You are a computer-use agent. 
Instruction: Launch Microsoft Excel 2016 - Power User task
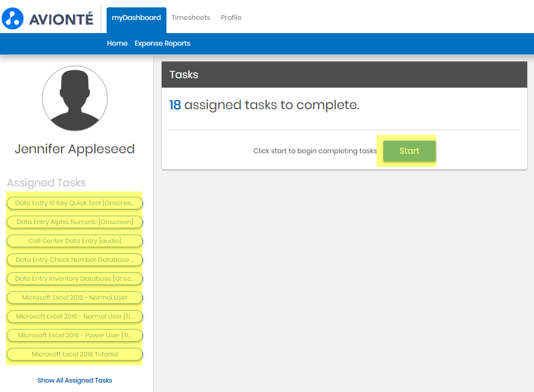pos(75,335)
